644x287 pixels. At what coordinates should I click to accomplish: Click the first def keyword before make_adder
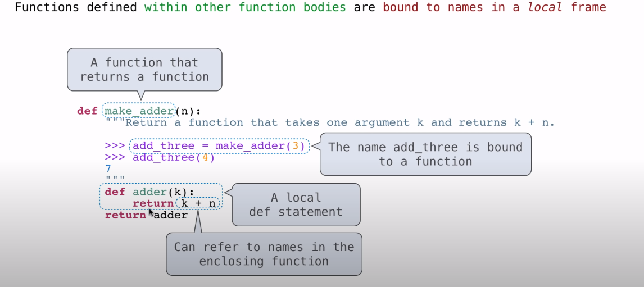point(87,111)
